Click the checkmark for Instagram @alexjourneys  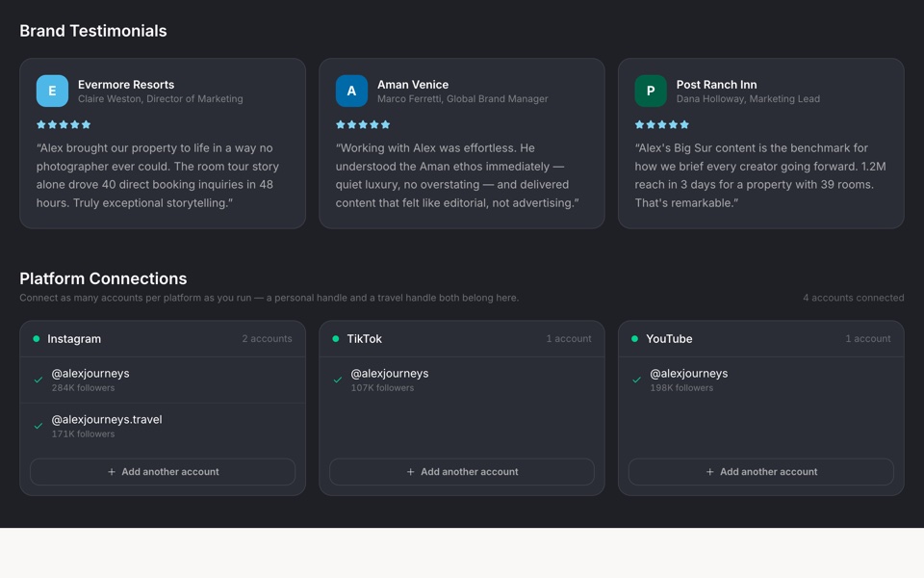38,380
